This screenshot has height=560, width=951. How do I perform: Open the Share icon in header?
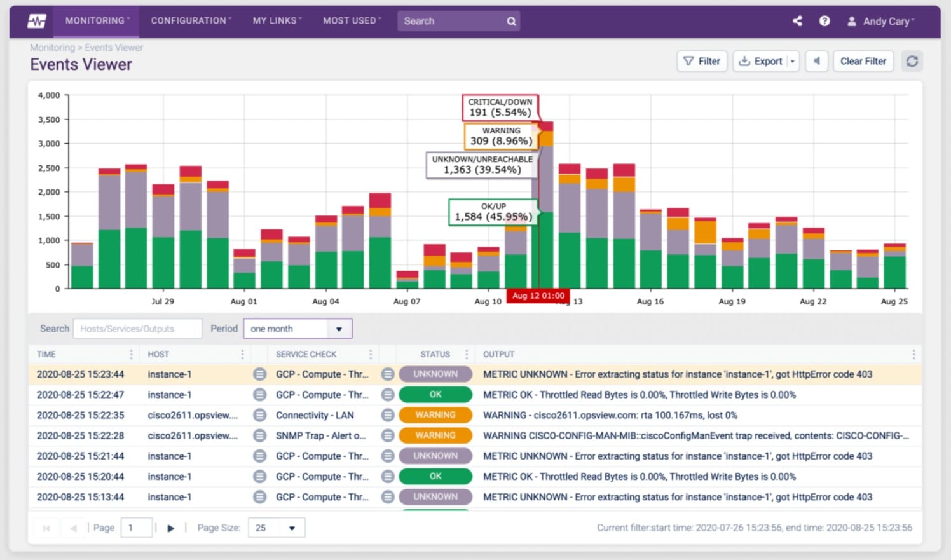coord(797,20)
